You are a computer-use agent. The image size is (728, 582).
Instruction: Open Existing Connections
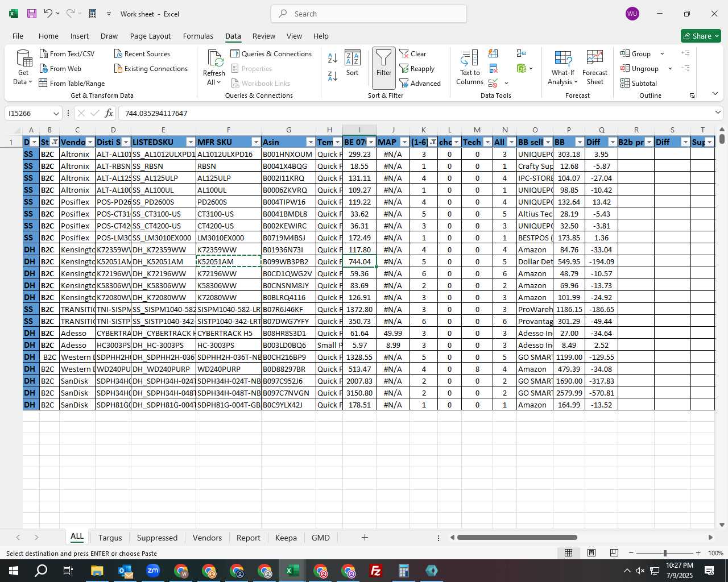pyautogui.click(x=151, y=68)
